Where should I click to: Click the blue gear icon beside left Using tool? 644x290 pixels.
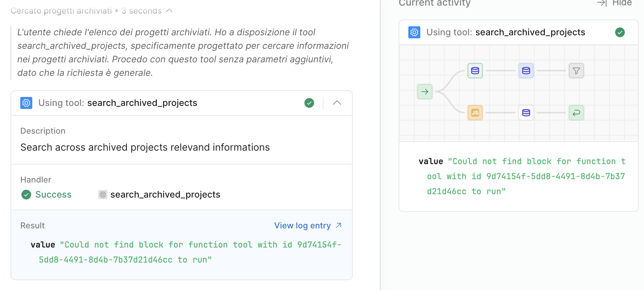click(x=26, y=103)
